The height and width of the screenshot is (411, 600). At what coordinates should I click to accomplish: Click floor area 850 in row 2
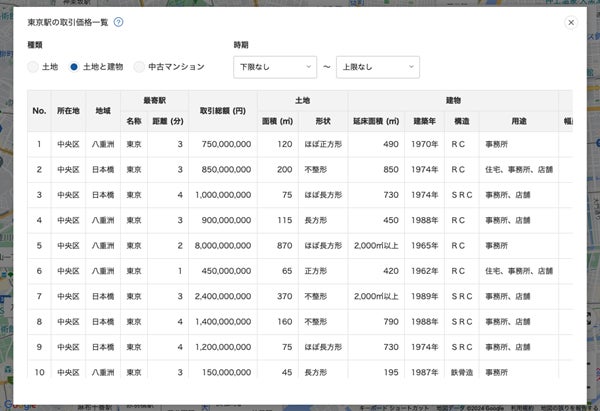[x=391, y=170]
